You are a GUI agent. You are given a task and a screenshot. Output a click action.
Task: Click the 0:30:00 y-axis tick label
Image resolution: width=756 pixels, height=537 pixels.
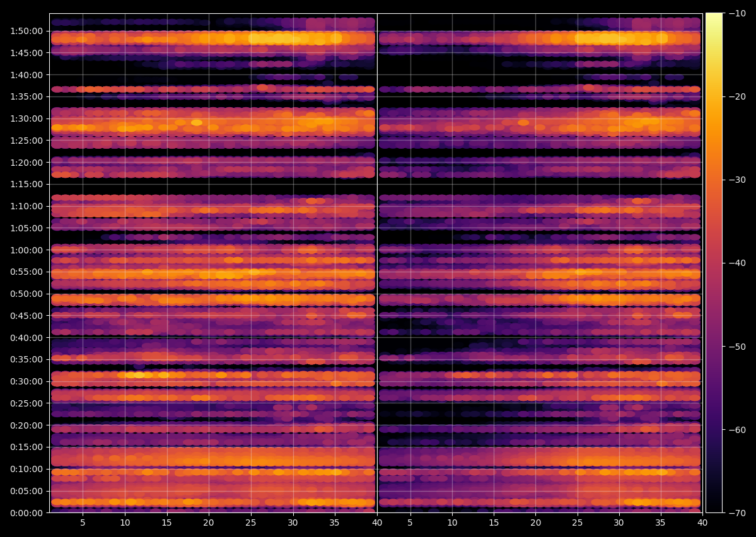click(x=26, y=381)
